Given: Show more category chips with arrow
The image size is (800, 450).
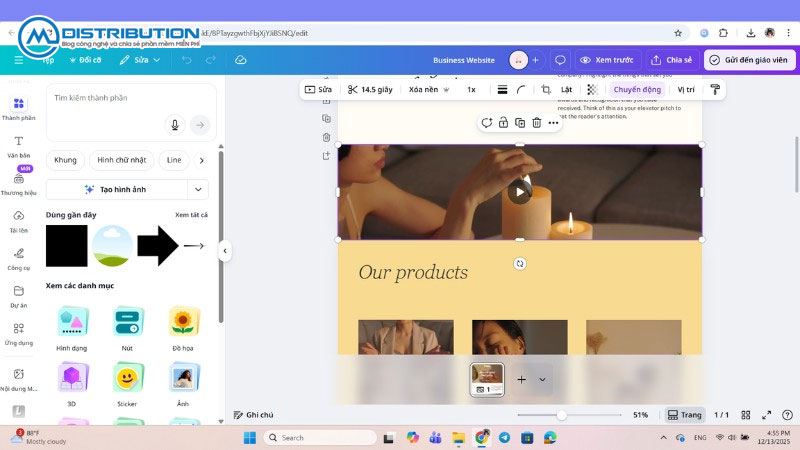Looking at the screenshot, I should (x=202, y=160).
